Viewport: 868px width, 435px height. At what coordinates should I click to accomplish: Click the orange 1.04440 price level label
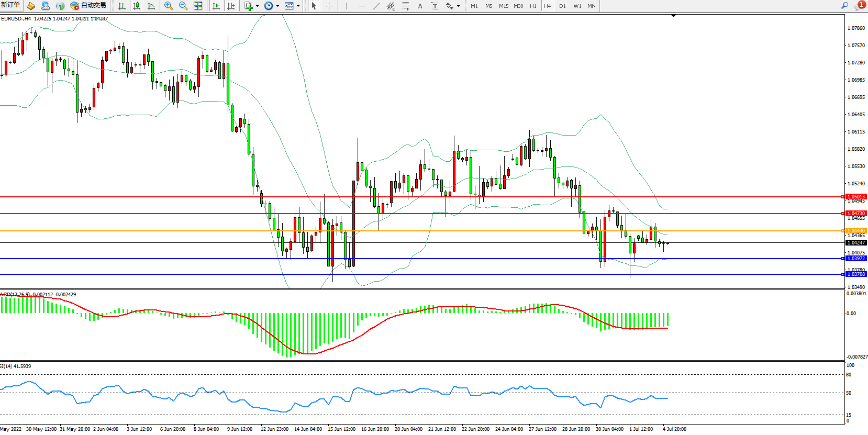[856, 231]
